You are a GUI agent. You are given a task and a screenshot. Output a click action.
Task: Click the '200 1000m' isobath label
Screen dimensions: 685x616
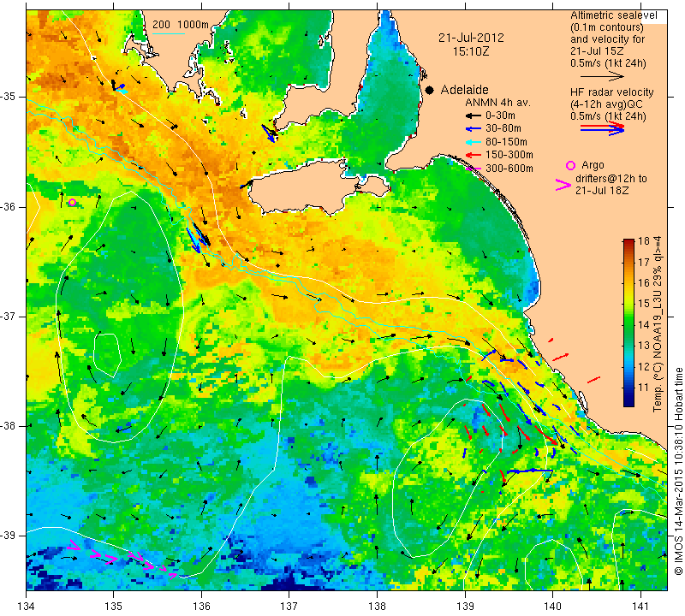coord(181,25)
